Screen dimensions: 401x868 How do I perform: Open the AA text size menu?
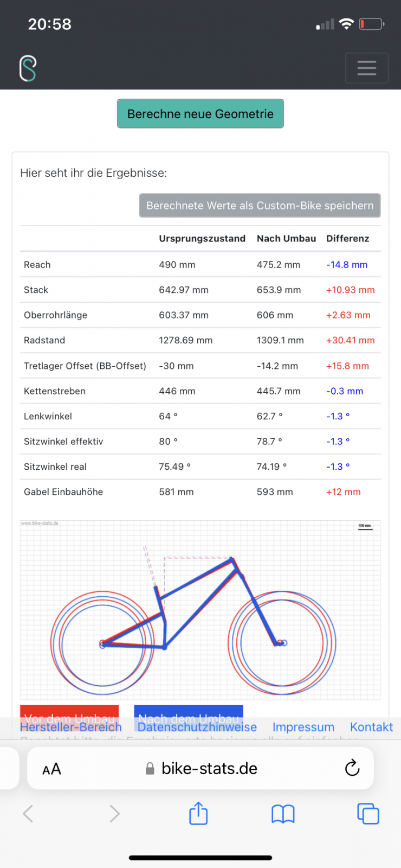pos(52,769)
